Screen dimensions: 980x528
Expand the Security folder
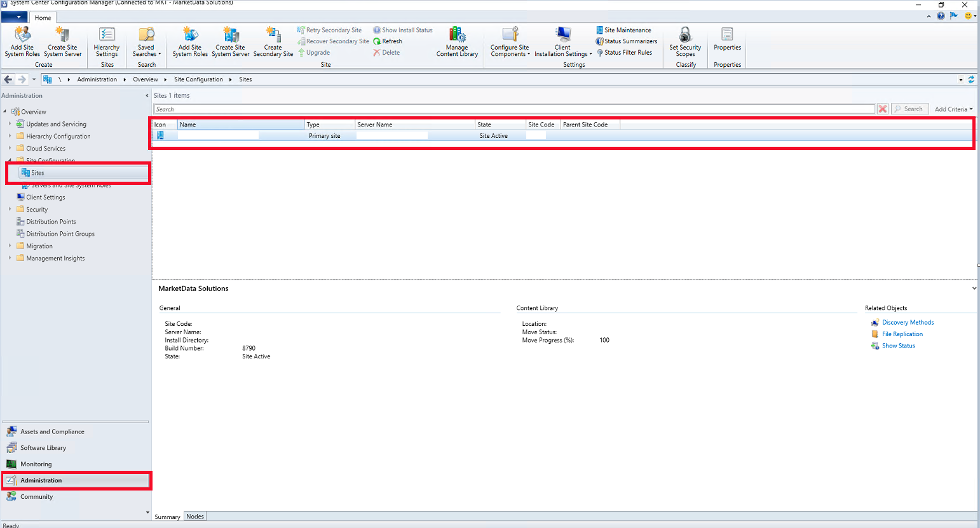click(10, 209)
